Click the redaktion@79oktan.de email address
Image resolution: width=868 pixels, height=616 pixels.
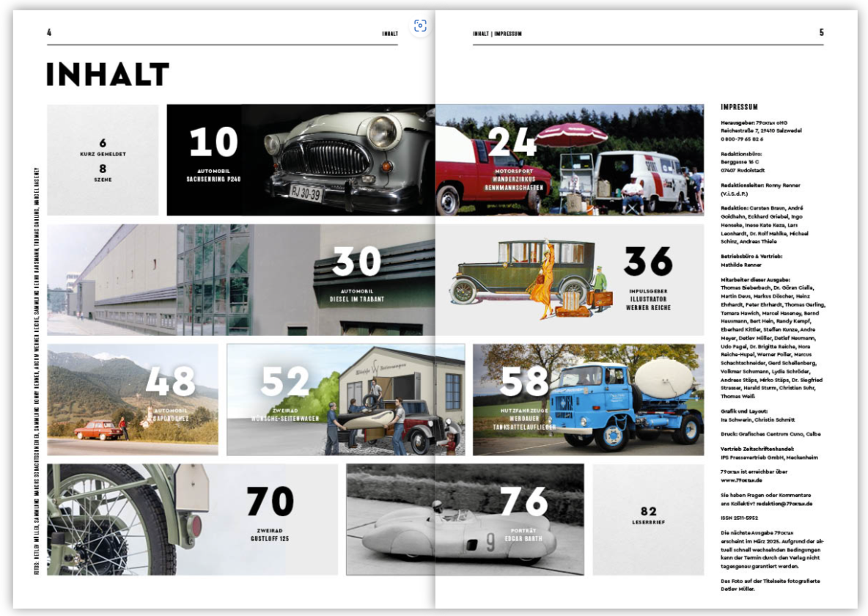(779, 504)
